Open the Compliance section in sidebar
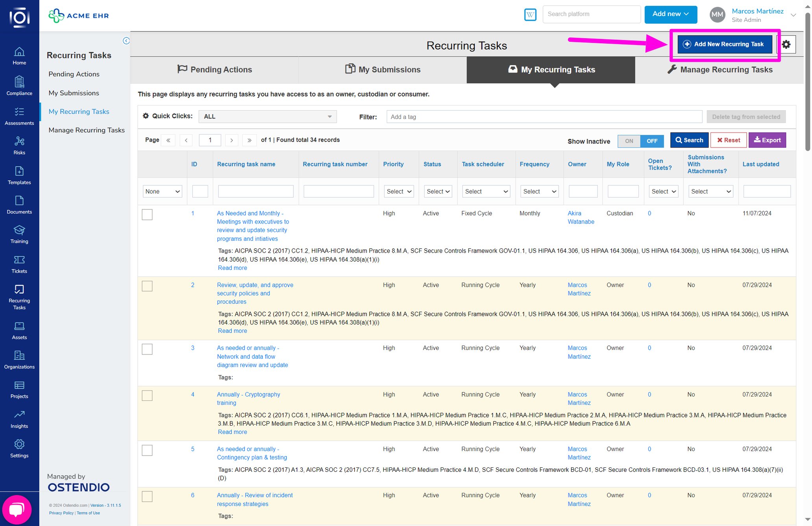The image size is (812, 526). (19, 85)
